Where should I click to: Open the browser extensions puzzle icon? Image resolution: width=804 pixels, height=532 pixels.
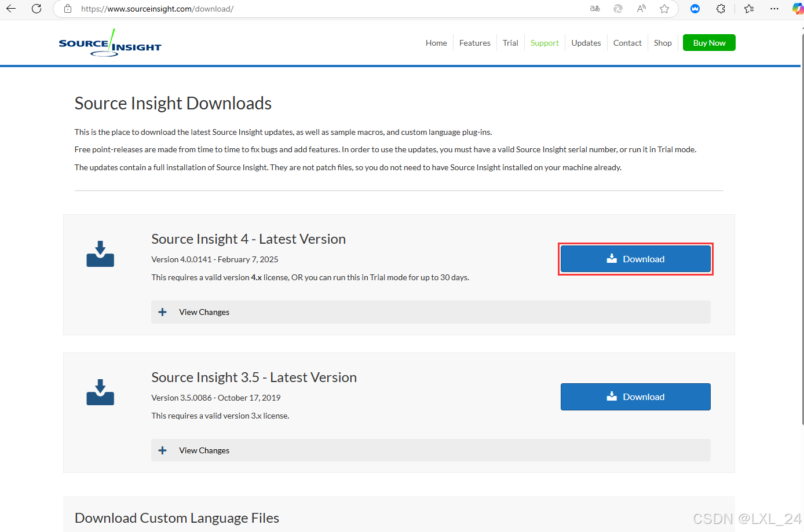point(721,9)
